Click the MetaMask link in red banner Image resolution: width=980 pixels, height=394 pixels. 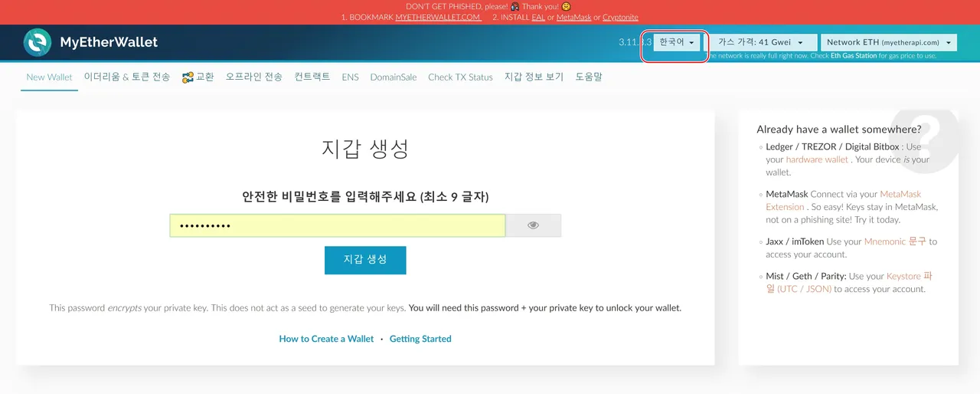[x=573, y=17]
